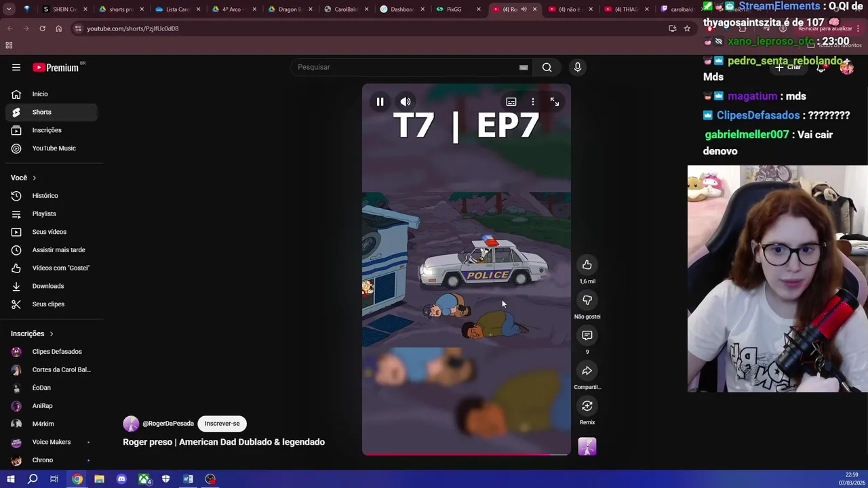
Task: Click the RogerDaPesada channel avatar
Action: pos(131,424)
